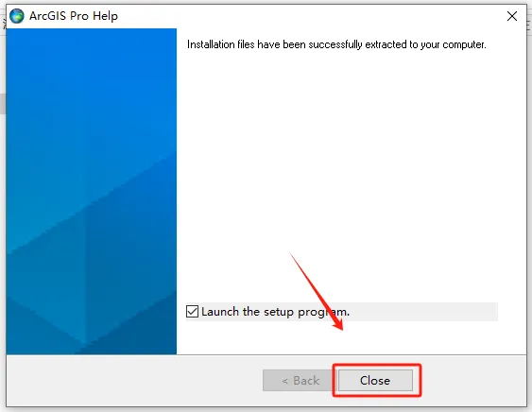Close the dialog with the X icon

pos(511,16)
